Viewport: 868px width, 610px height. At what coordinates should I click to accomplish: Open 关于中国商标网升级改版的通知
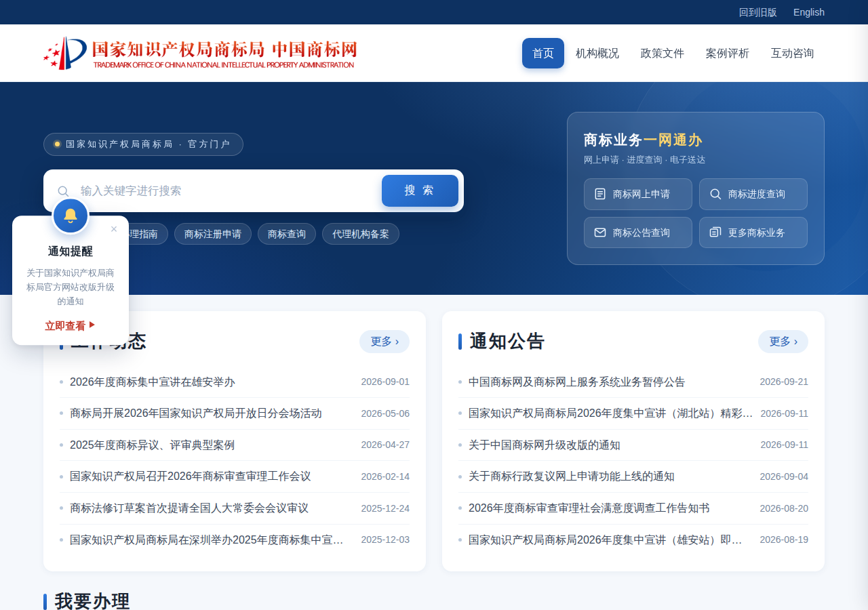click(633, 445)
